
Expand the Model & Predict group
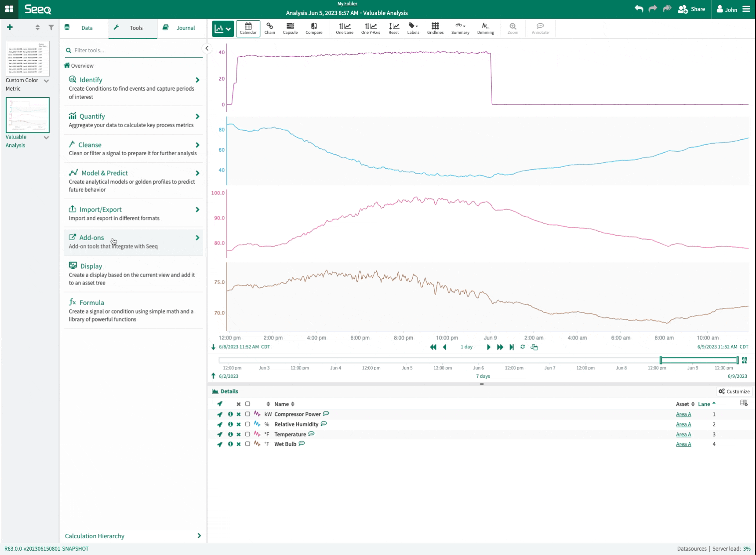[134, 181]
